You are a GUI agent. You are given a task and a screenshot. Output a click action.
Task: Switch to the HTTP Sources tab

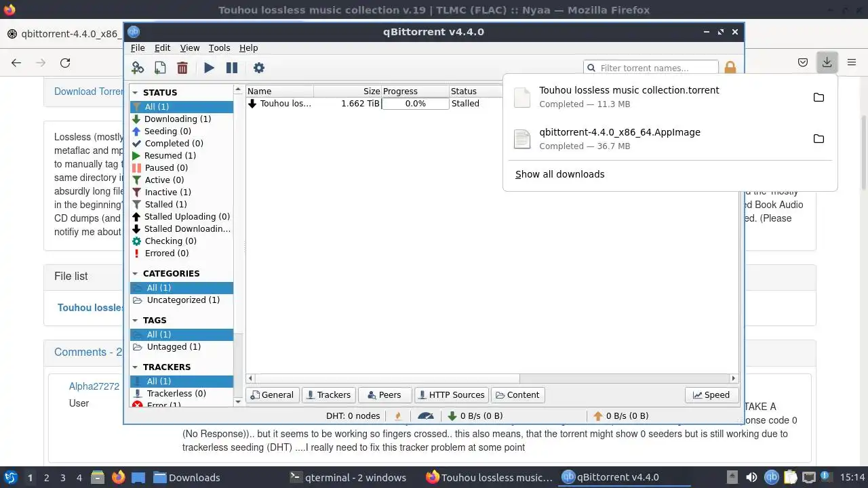[x=451, y=394]
